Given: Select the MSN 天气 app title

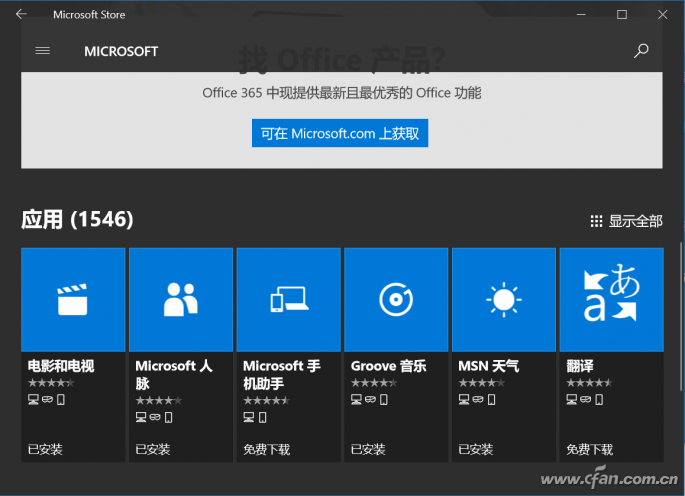Looking at the screenshot, I should coord(488,366).
